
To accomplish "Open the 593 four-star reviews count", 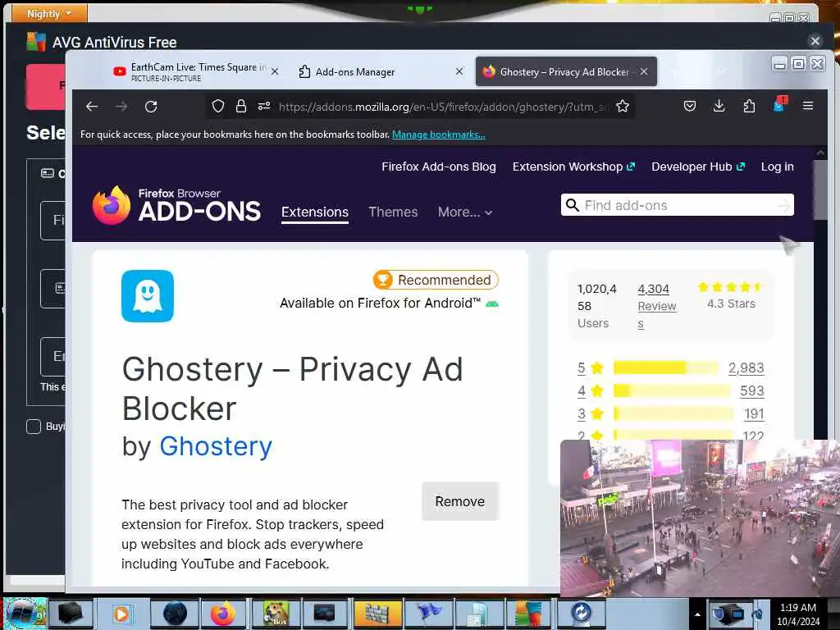I will [x=752, y=391].
